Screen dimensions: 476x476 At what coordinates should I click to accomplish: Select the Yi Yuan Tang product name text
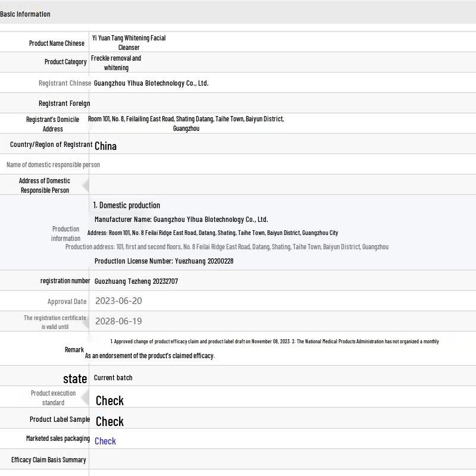coord(129,42)
